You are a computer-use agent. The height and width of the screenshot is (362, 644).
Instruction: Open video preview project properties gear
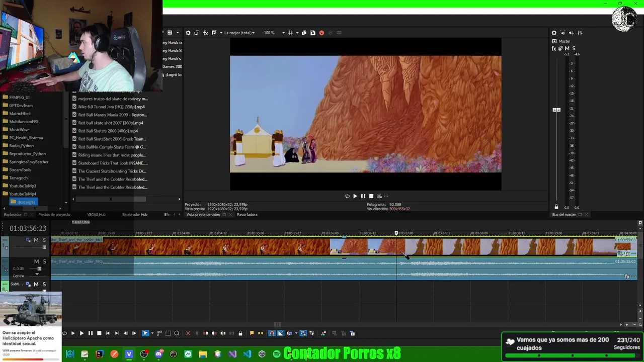[188, 33]
